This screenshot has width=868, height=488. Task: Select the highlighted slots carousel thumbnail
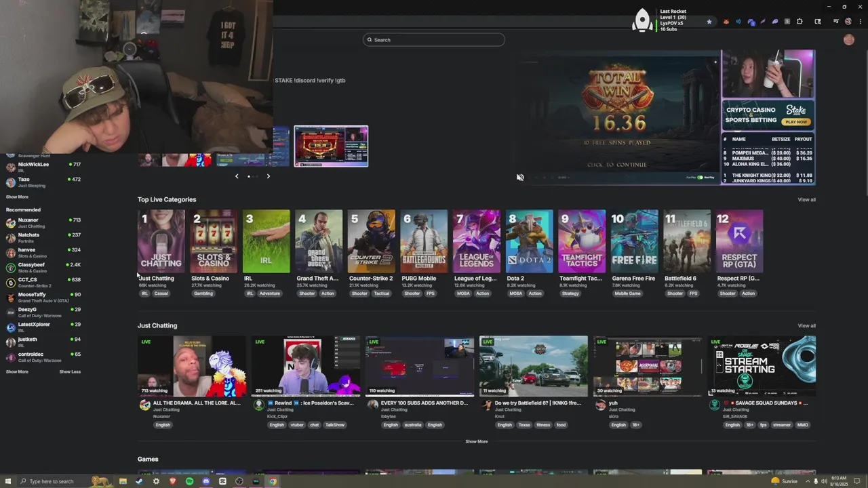coord(331,146)
